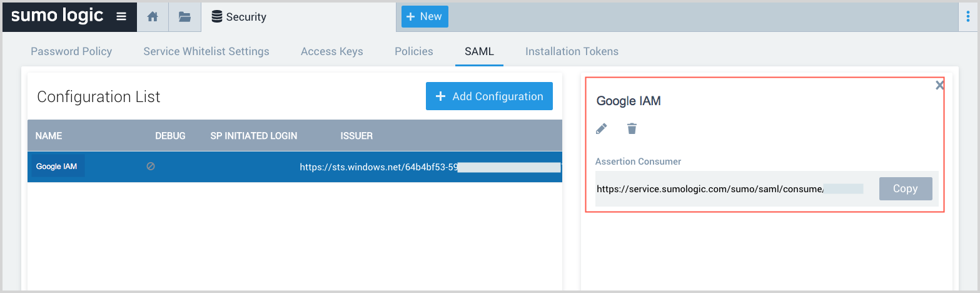This screenshot has height=293, width=980.
Task: Click the Add Configuration button
Action: 489,96
